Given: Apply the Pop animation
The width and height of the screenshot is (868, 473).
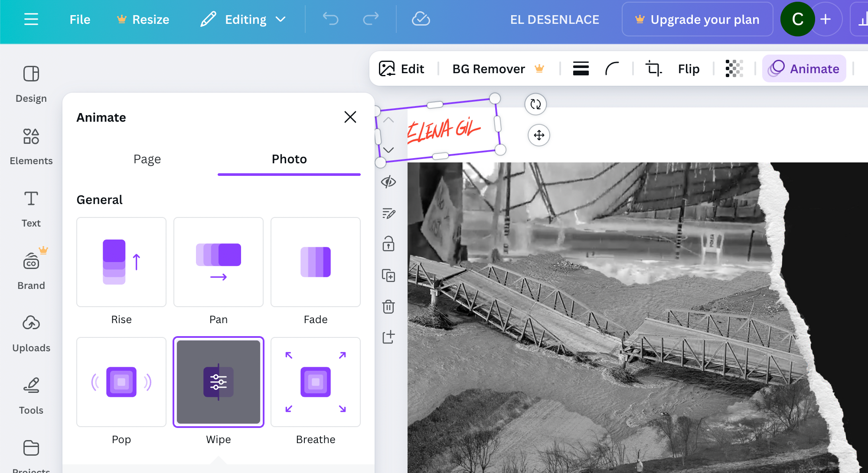Looking at the screenshot, I should (x=121, y=382).
